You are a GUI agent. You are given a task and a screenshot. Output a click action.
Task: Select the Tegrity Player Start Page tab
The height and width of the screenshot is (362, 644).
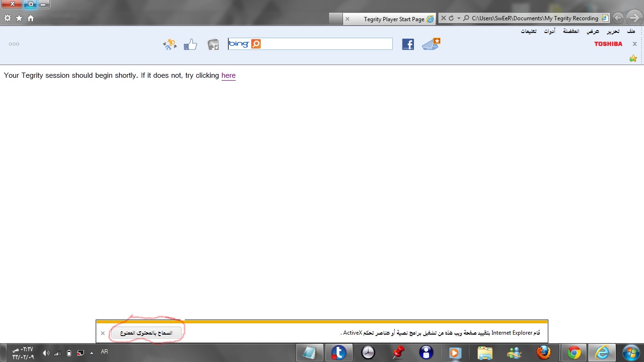click(x=394, y=19)
